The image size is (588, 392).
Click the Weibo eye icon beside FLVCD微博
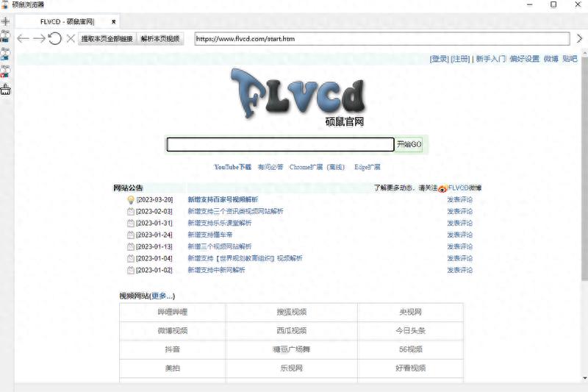443,188
